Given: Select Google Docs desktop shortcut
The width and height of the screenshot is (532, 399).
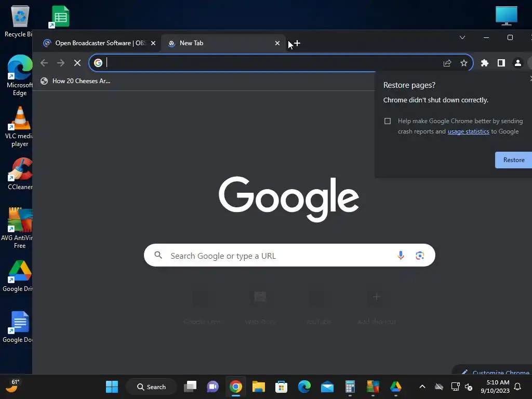Looking at the screenshot, I should click(18, 327).
